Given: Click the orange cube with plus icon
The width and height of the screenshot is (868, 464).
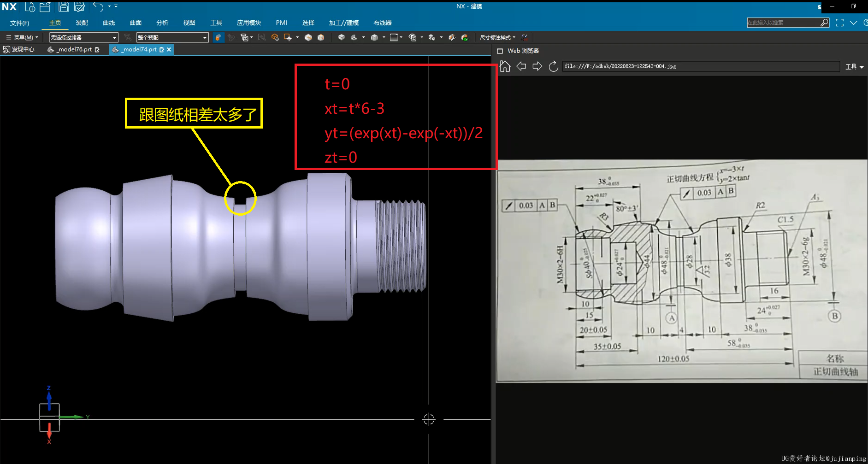Looking at the screenshot, I should 275,37.
